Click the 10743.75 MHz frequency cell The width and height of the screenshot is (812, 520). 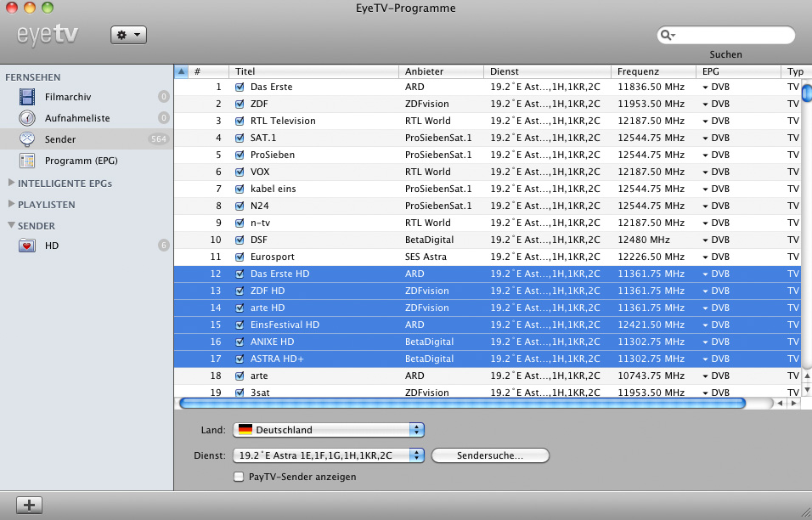pos(651,376)
